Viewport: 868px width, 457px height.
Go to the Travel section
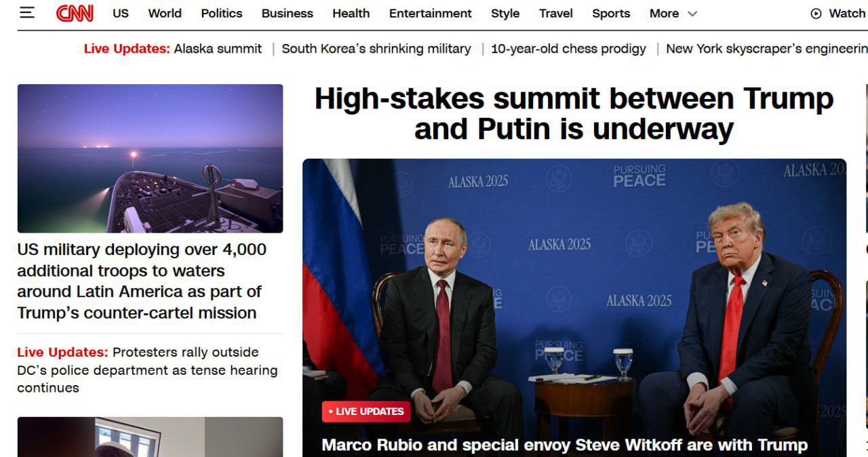[556, 13]
